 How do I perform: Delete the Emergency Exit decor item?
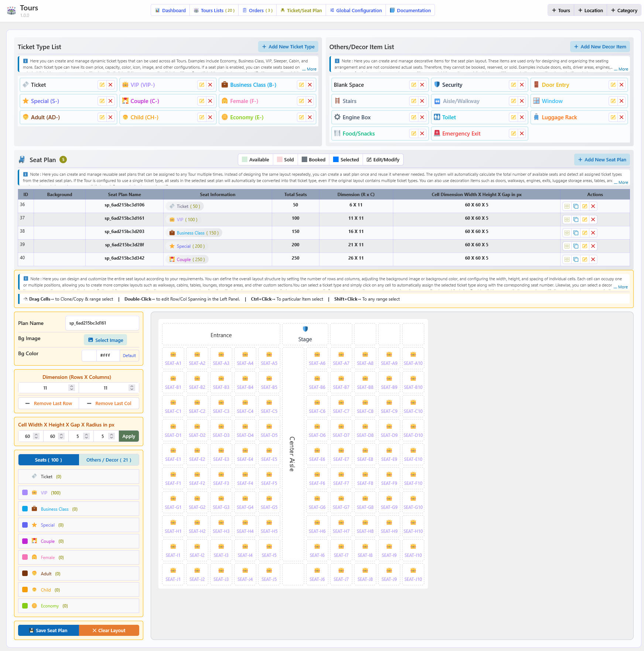(x=522, y=134)
